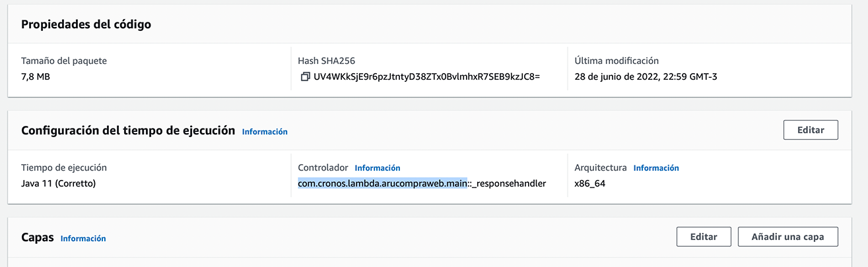The image size is (868, 267).
Task: Open the Información link next to Arquitectura
Action: click(x=656, y=168)
